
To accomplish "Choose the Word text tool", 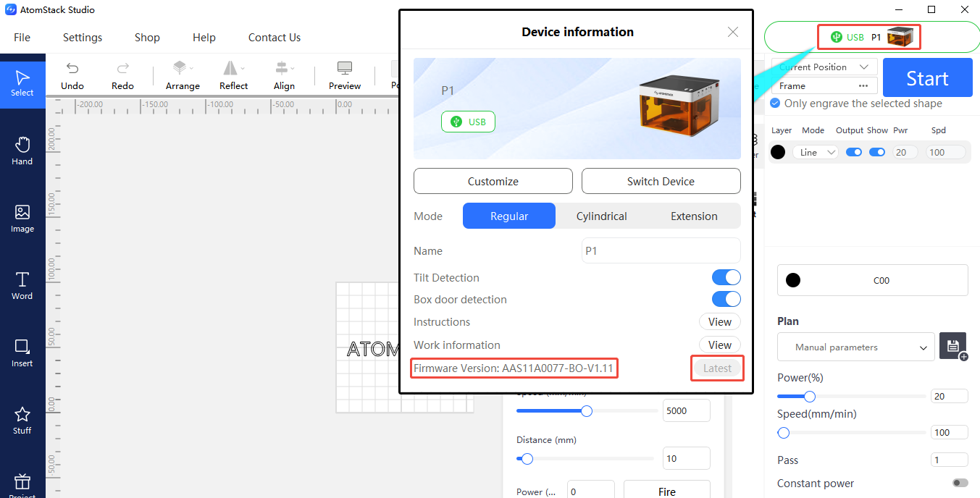I will coord(22,285).
